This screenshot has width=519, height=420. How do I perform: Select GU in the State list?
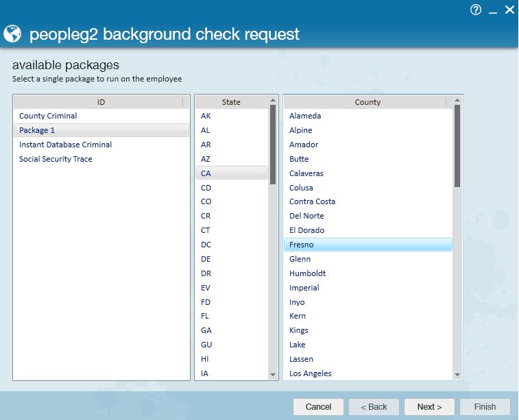click(x=231, y=345)
